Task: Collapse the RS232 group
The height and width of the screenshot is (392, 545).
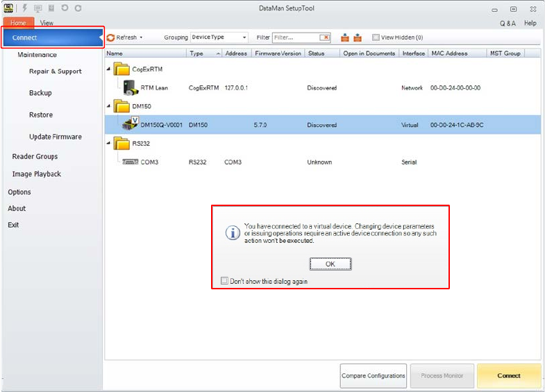Action: [x=108, y=143]
